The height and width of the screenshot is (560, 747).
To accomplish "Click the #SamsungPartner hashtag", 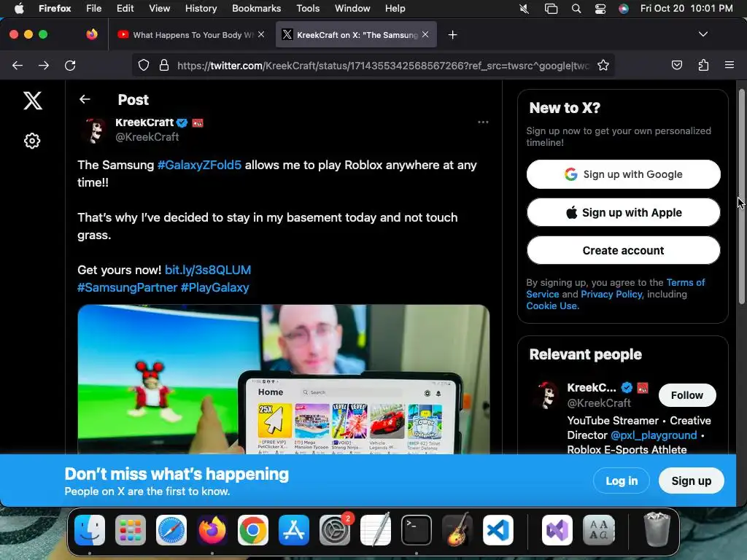I will tap(127, 287).
